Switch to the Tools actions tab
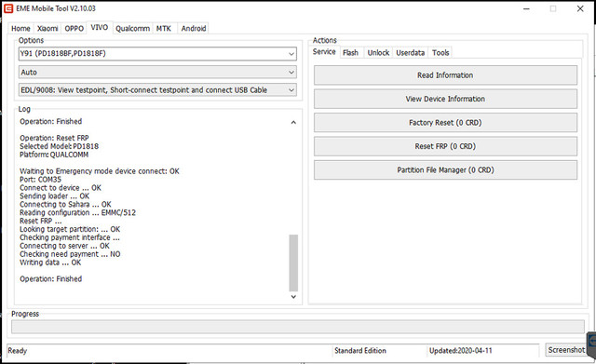The image size is (596, 364). pyautogui.click(x=440, y=53)
